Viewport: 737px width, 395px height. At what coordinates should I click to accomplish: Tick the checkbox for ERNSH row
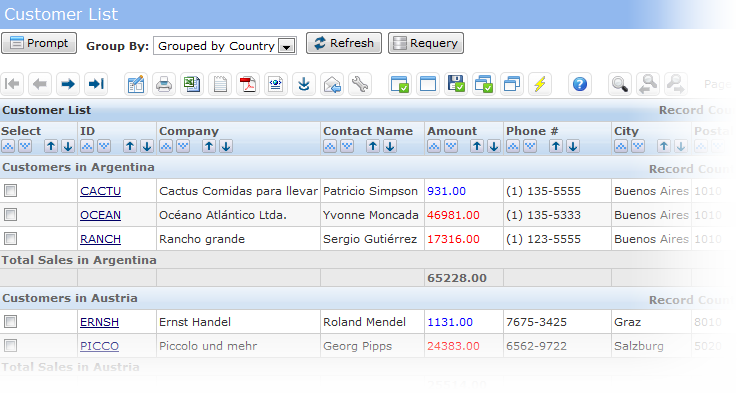tap(10, 321)
